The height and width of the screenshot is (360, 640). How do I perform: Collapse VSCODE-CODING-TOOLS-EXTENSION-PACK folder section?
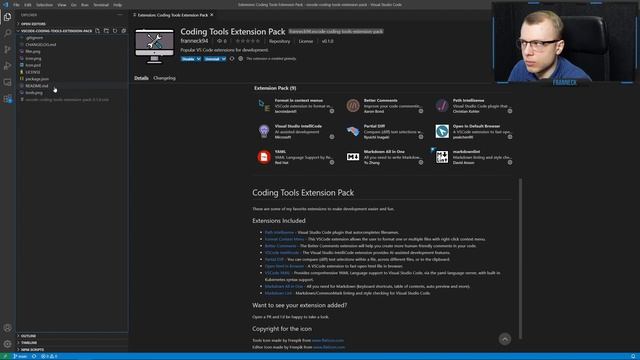point(55,31)
